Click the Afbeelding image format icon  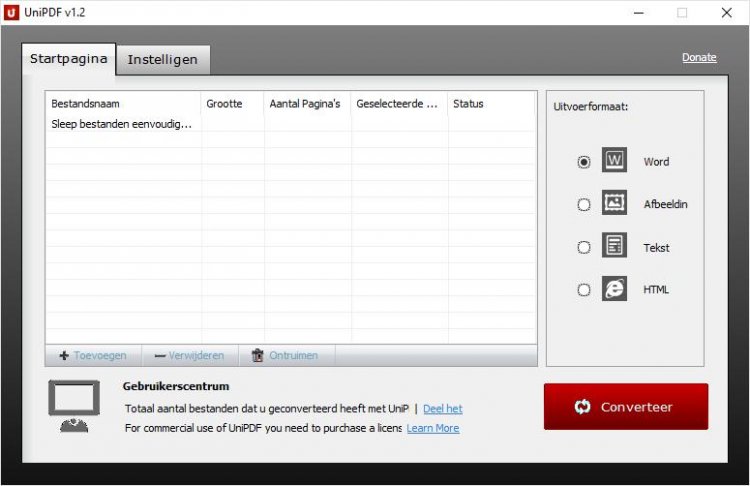click(614, 204)
